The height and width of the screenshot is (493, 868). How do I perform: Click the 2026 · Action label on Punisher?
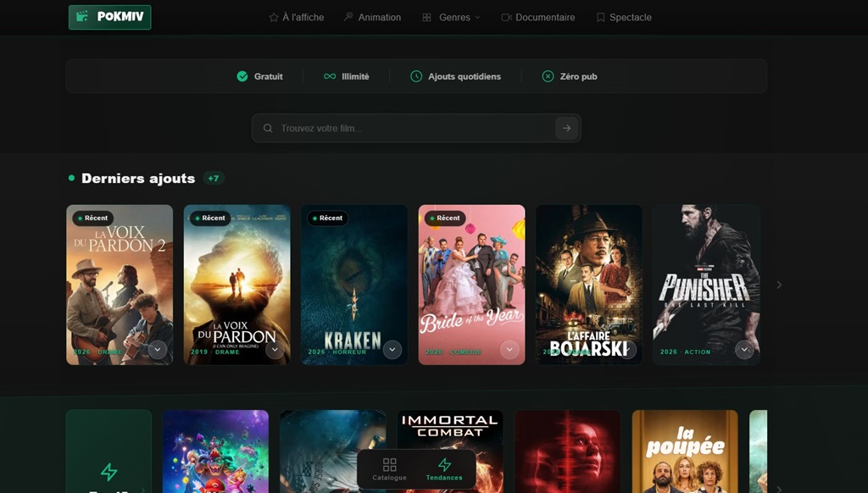(685, 352)
